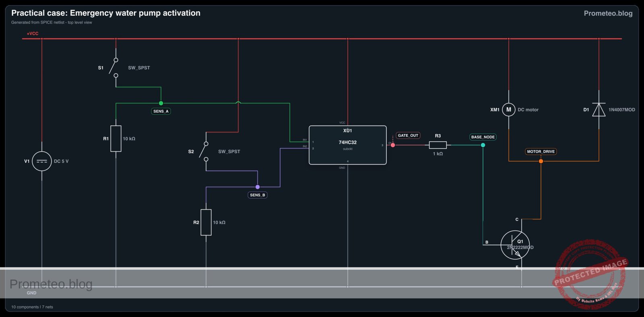Viewport: 644px width, 317px height.
Task: Click the BASE_NODE net label
Action: pos(483,137)
